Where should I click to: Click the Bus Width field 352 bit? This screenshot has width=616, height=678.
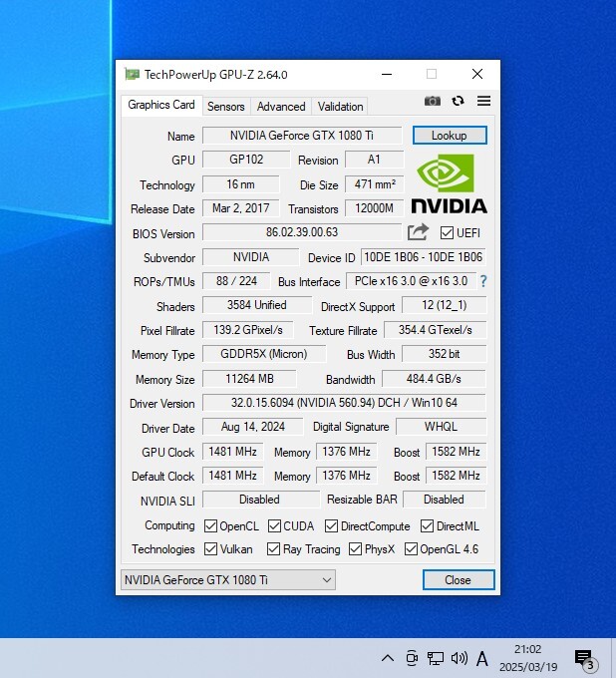[444, 354]
